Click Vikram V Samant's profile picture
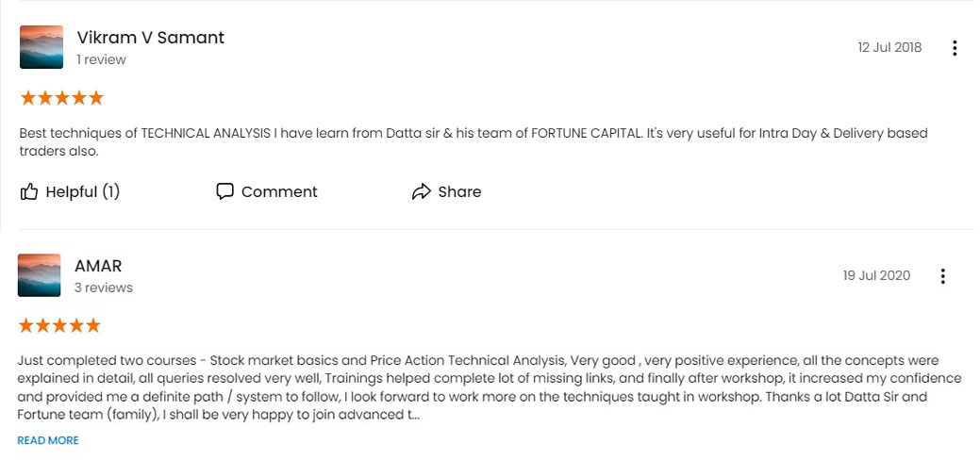The image size is (980, 460). [x=42, y=47]
